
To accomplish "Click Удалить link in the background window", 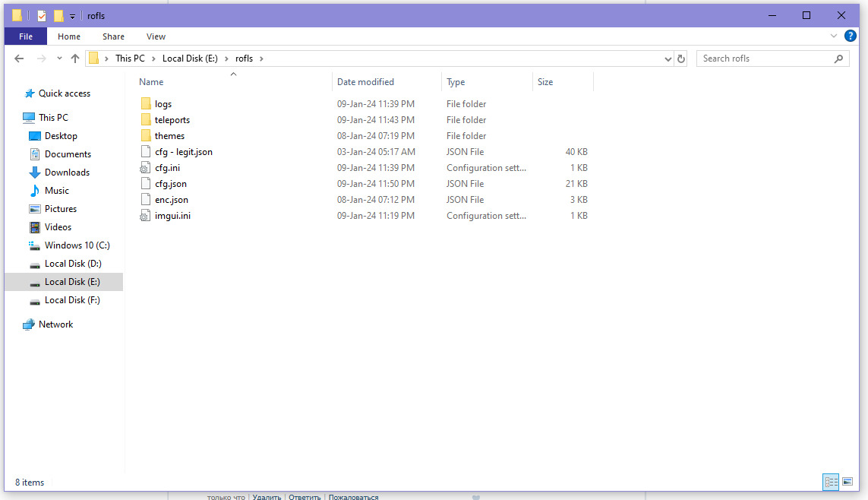I will pos(267,497).
